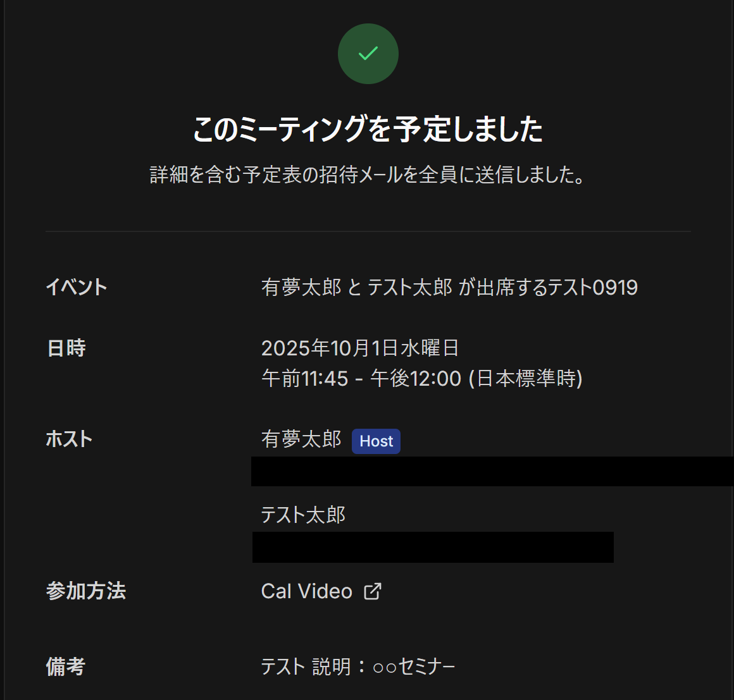734x700 pixels.
Task: Click the heading このミーティングを予定しました
Action: (x=368, y=129)
